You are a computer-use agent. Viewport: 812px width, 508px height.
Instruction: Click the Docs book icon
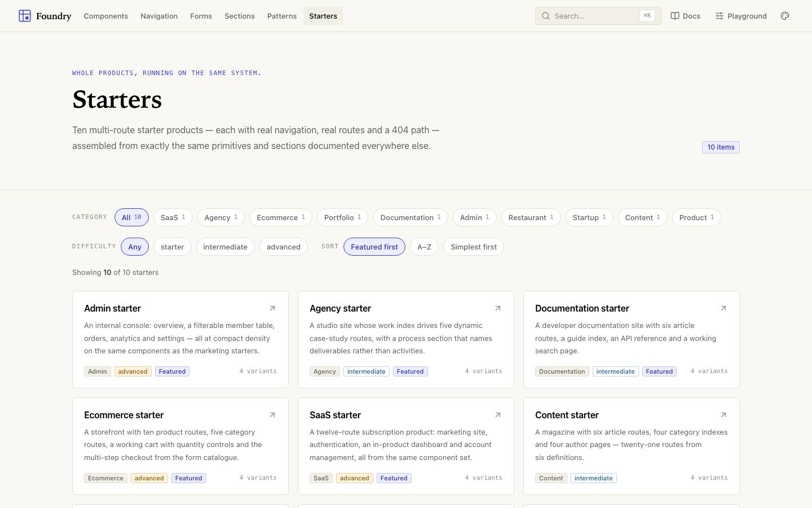pos(675,16)
